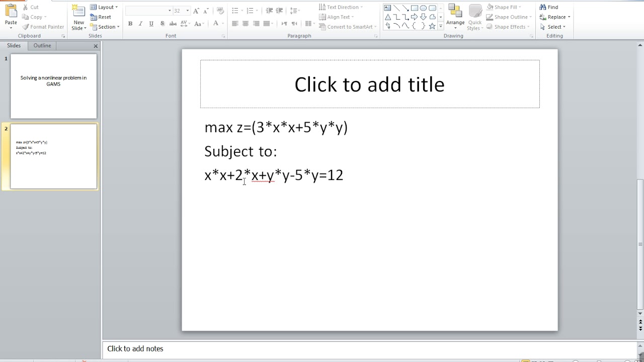
Task: Increase list indent level
Action: click(x=280, y=11)
